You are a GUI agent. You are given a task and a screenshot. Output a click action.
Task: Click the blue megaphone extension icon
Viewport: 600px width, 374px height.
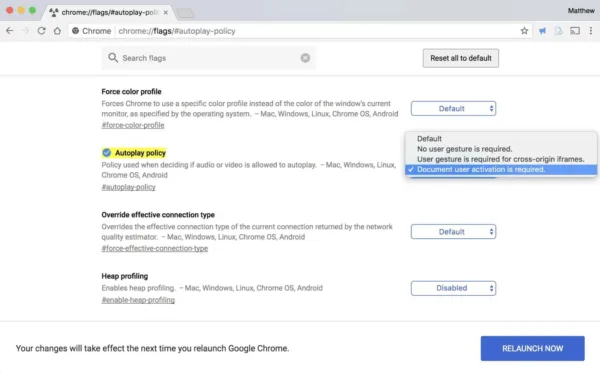[542, 31]
